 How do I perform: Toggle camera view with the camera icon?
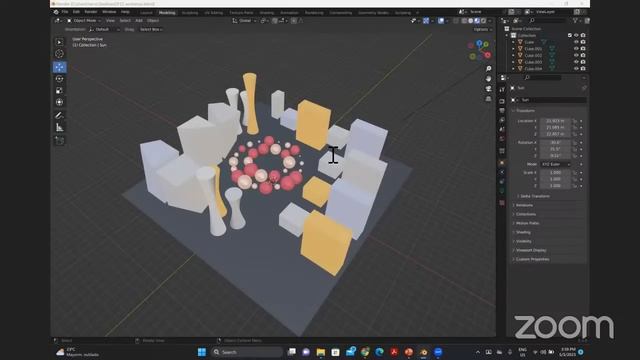[488, 89]
